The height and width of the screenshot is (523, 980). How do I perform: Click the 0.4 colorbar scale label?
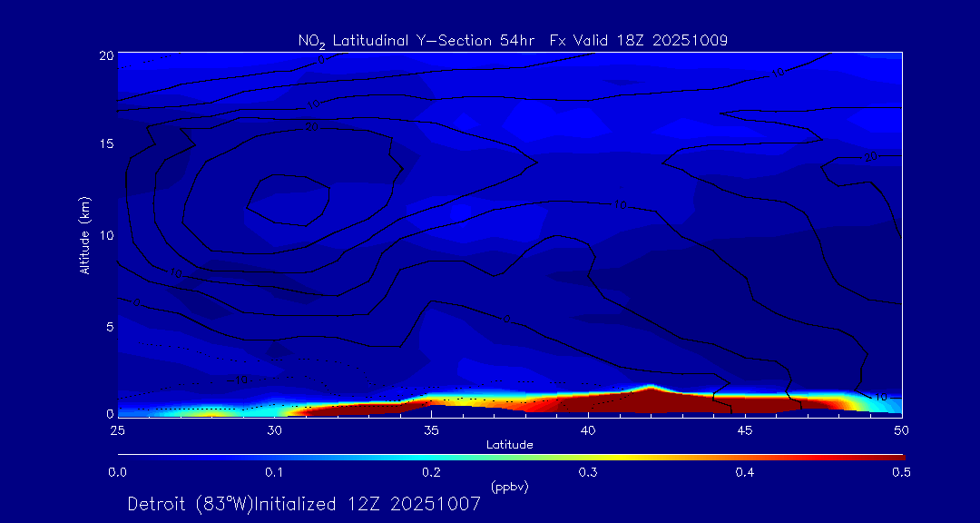pyautogui.click(x=745, y=472)
